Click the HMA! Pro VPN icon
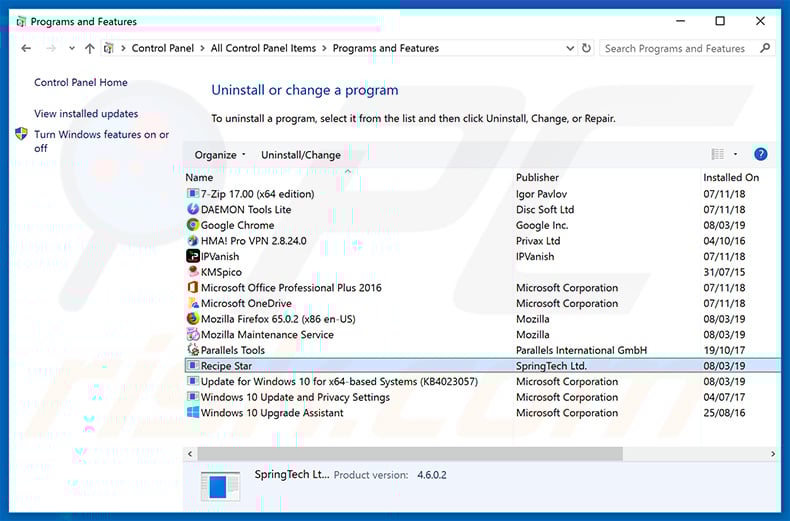 193,240
